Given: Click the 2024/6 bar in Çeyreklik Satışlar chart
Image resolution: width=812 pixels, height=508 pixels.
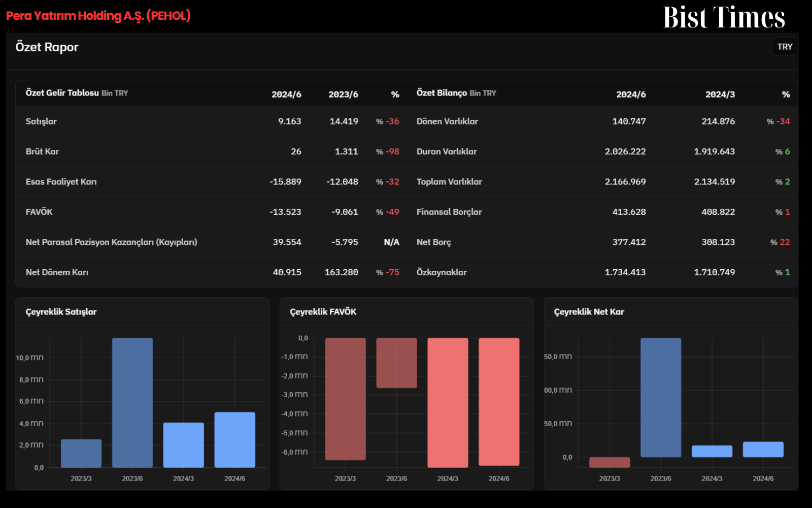Looking at the screenshot, I should point(234,440).
